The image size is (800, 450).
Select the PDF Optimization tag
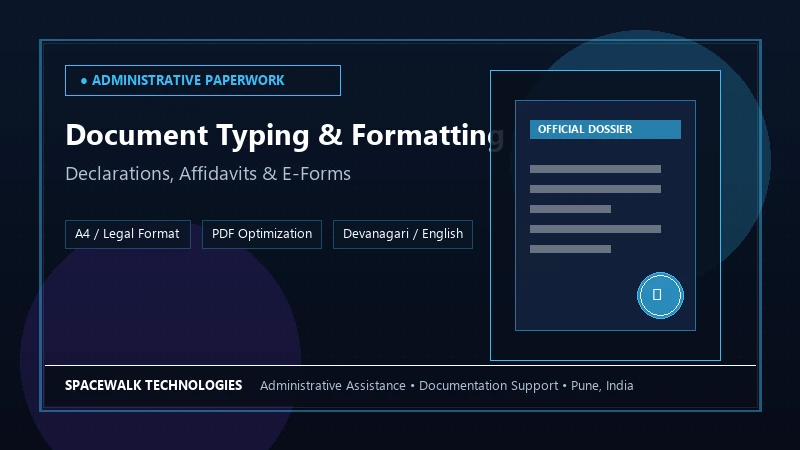click(x=262, y=234)
